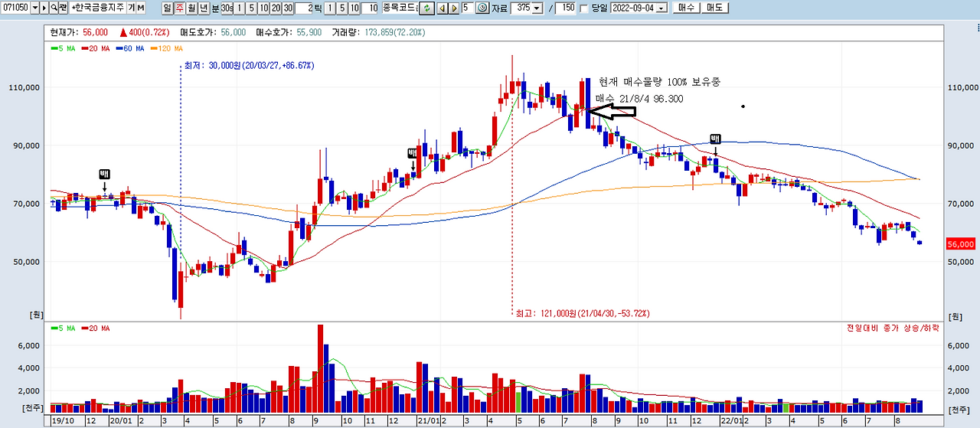Click the 전일대비 종가 상승/하락 label

point(892,328)
